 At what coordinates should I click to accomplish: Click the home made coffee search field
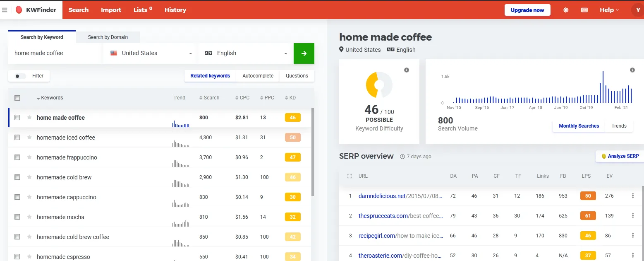[x=55, y=53]
